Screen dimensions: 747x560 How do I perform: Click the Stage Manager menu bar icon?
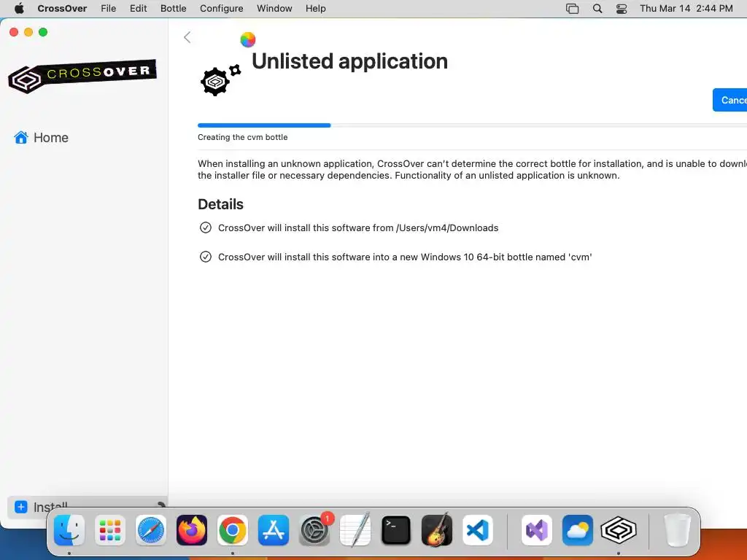(x=572, y=9)
